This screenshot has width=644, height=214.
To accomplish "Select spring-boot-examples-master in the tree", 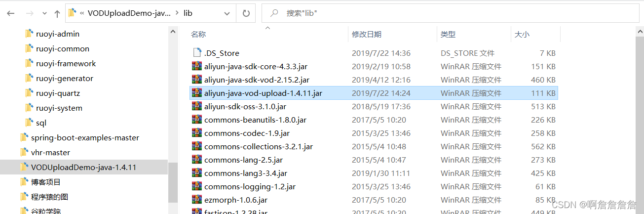I will pyautogui.click(x=85, y=137).
